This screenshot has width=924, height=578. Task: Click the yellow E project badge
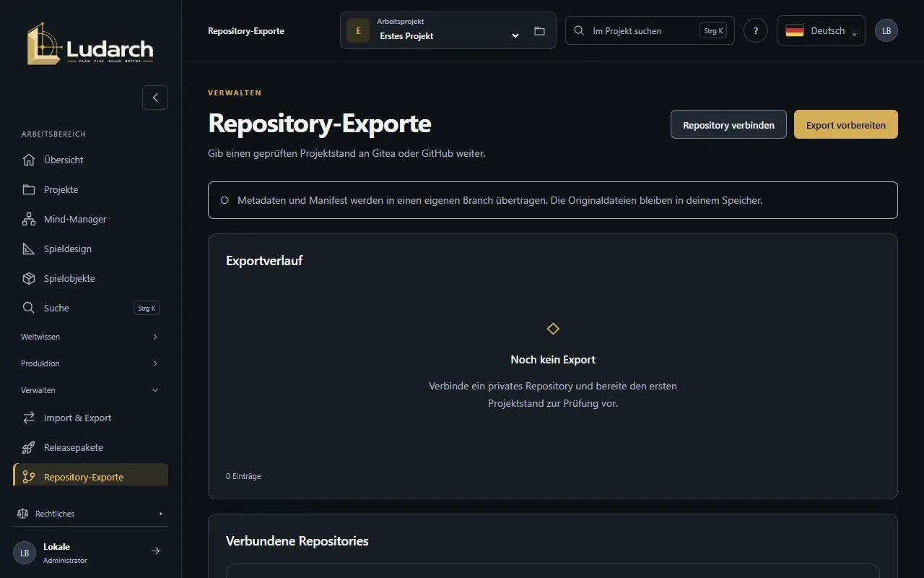coord(358,30)
